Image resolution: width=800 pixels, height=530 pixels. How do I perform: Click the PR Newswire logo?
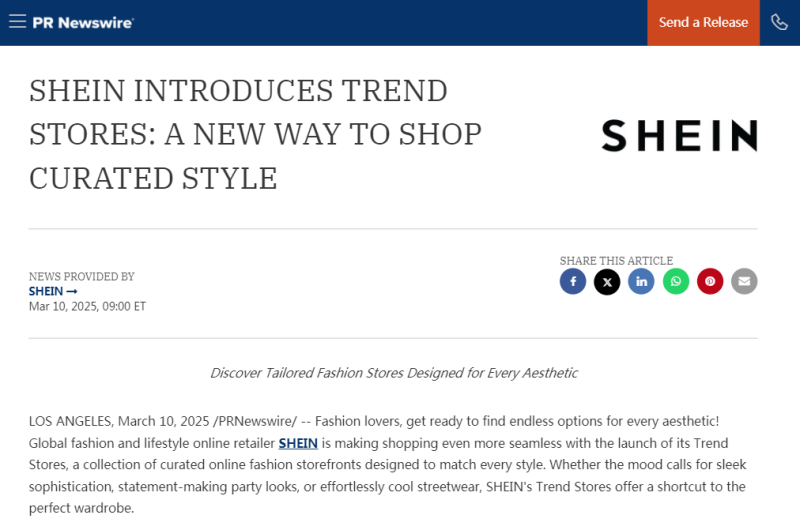point(83,22)
